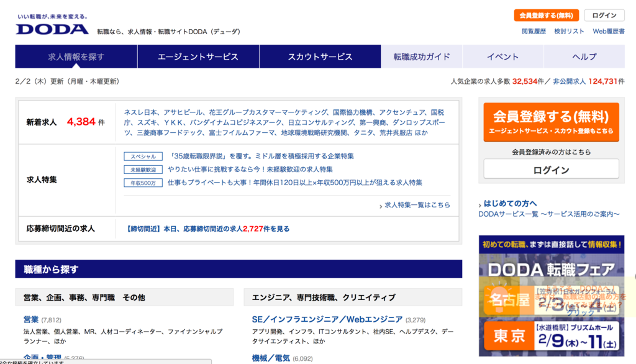Click the 職種から探す section header
636x364 pixels.
(238, 269)
